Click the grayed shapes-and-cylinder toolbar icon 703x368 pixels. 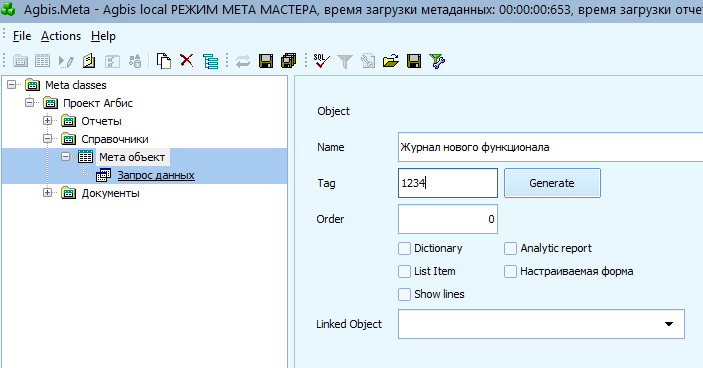coord(135,61)
